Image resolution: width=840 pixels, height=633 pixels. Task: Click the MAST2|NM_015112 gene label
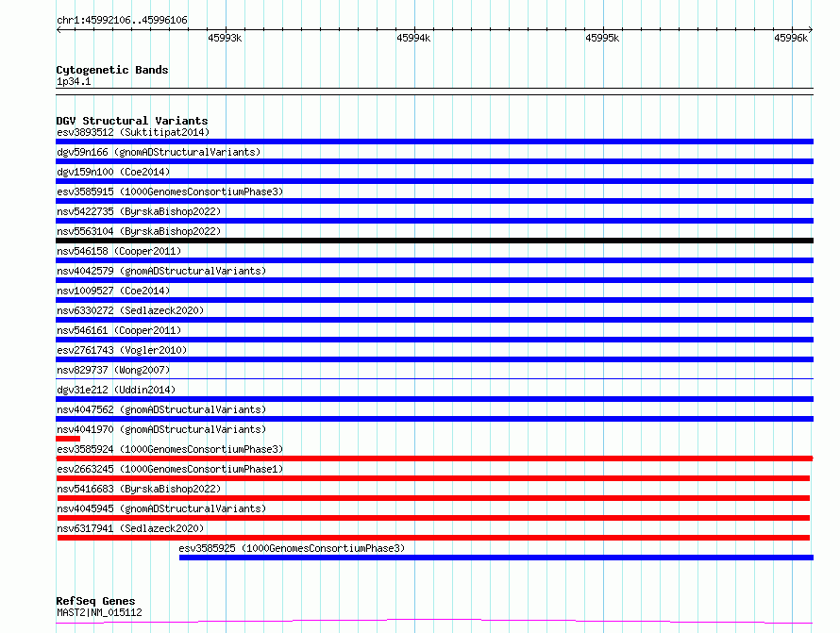coord(99,612)
